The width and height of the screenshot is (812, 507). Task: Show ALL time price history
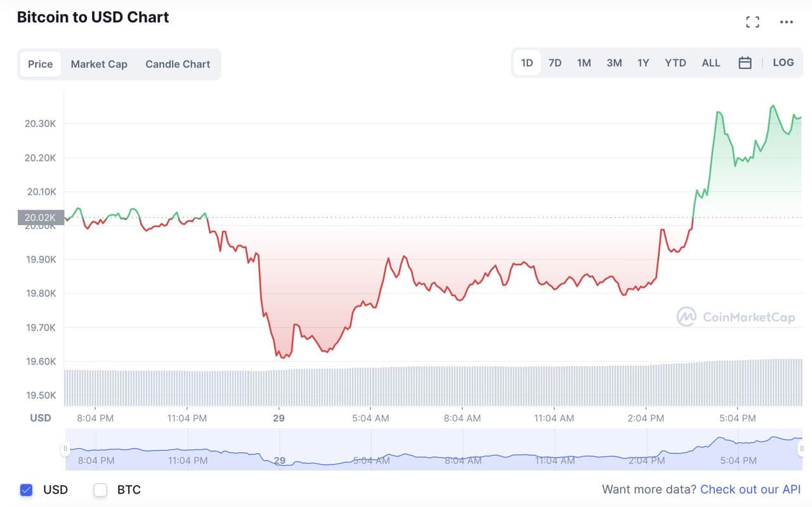(x=710, y=63)
